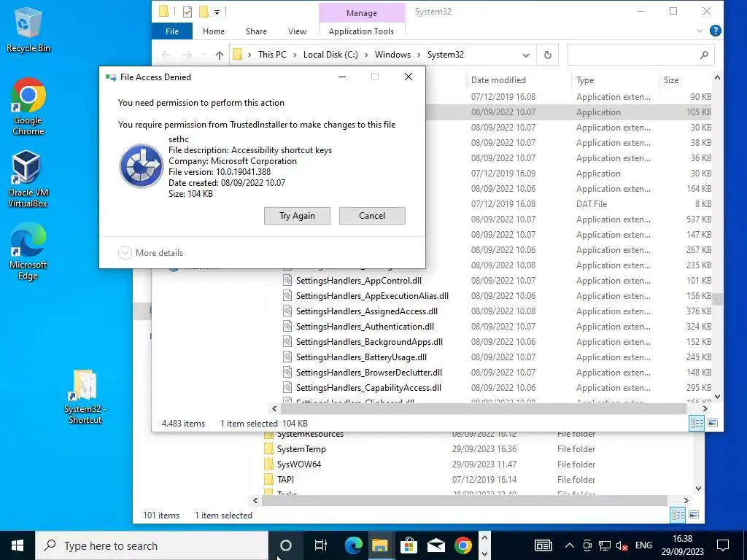Click the System32 horizontal scrollbar
This screenshot has height=560, width=747.
tap(483, 408)
